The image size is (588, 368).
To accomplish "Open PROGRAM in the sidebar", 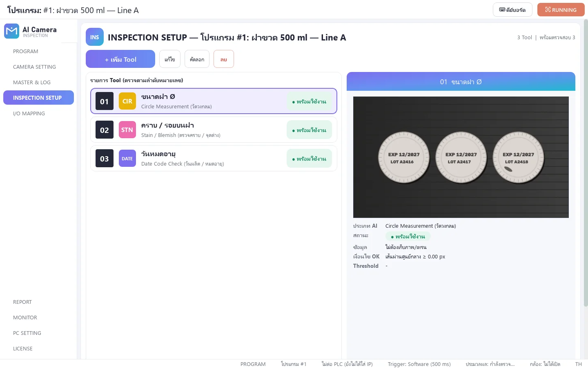I will coord(38,51).
